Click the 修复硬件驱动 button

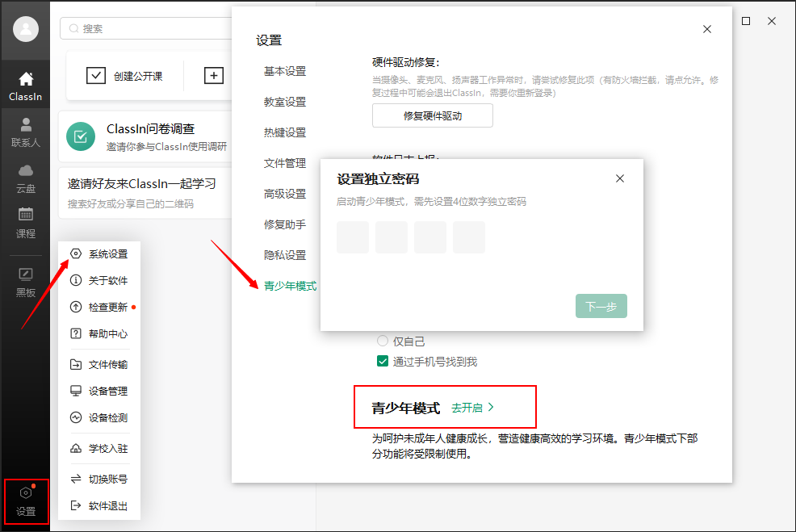[433, 115]
